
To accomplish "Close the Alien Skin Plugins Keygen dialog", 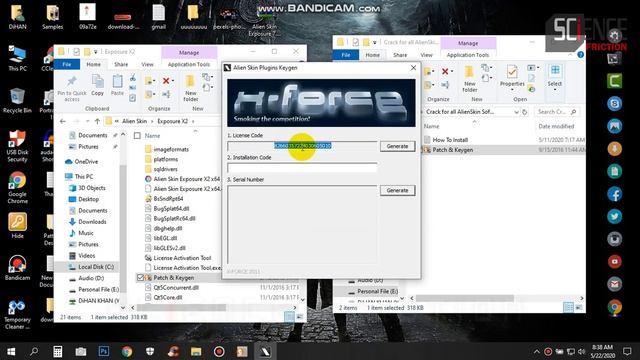I will 413,68.
